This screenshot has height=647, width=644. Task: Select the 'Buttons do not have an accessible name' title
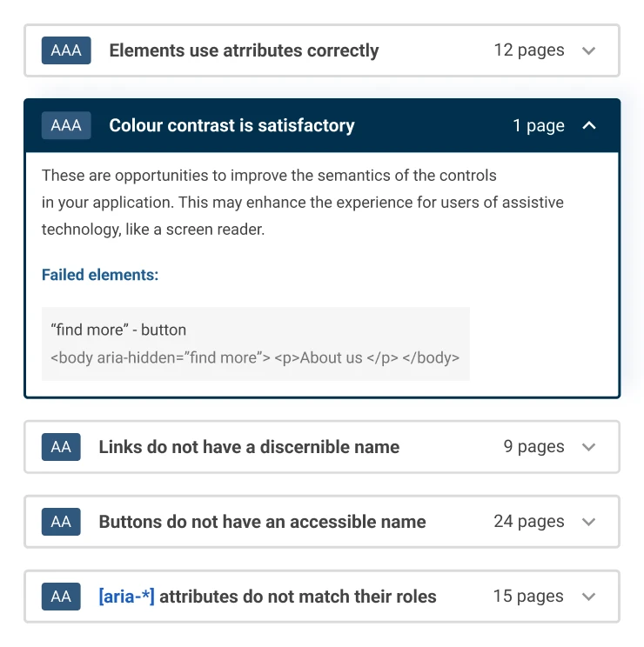coord(262,522)
